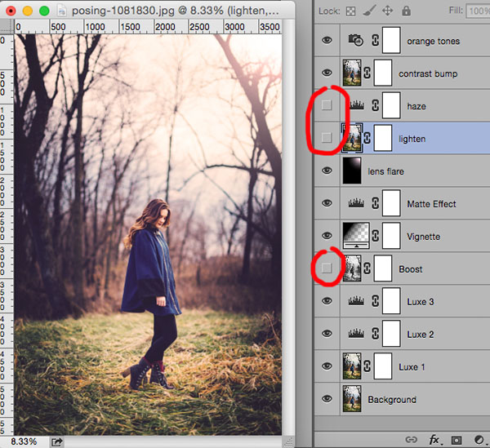Add a layer mask with the mask icon
The height and width of the screenshot is (448, 490).
coord(457,440)
